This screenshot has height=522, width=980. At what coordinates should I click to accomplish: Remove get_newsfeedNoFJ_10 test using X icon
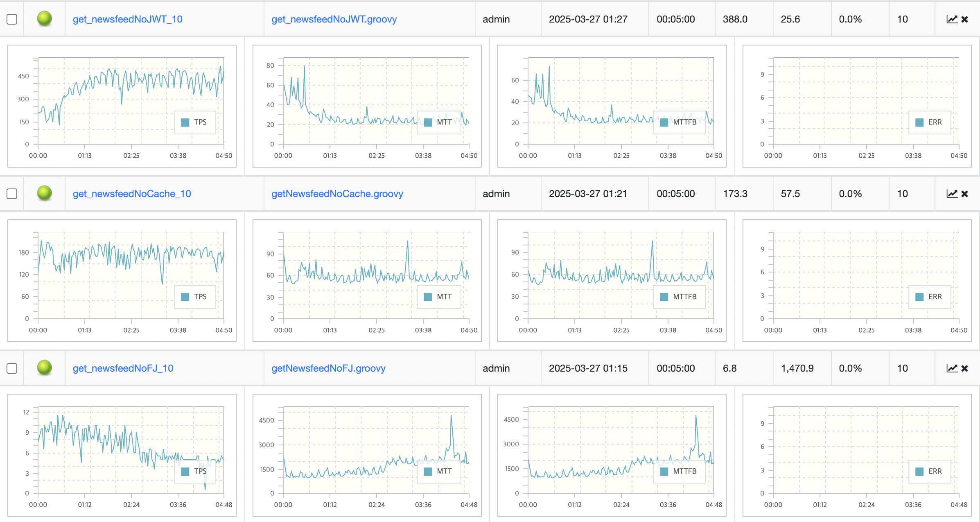965,368
